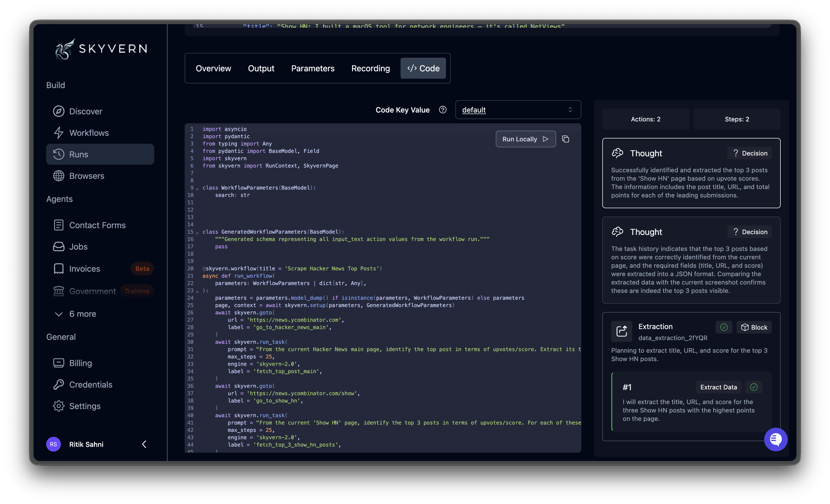The height and width of the screenshot is (504, 830).
Task: Click the Runs history icon
Action: pyautogui.click(x=59, y=154)
